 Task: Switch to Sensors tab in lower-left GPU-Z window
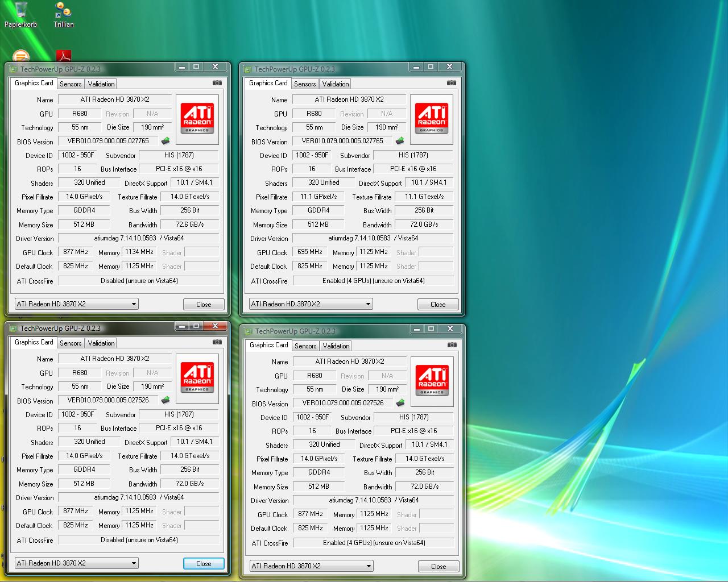tap(71, 343)
